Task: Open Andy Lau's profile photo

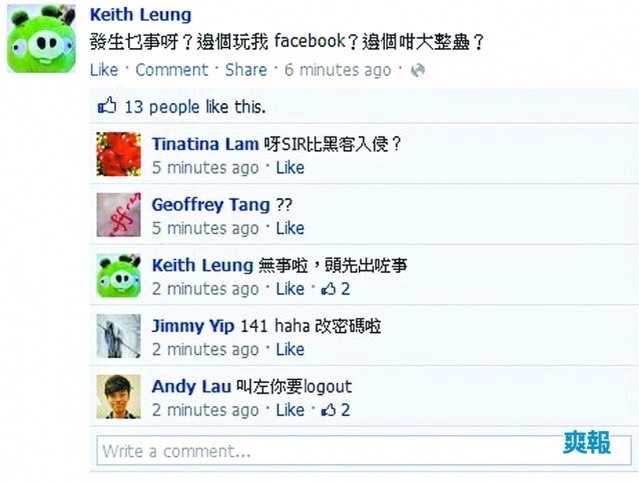Action: [x=119, y=396]
